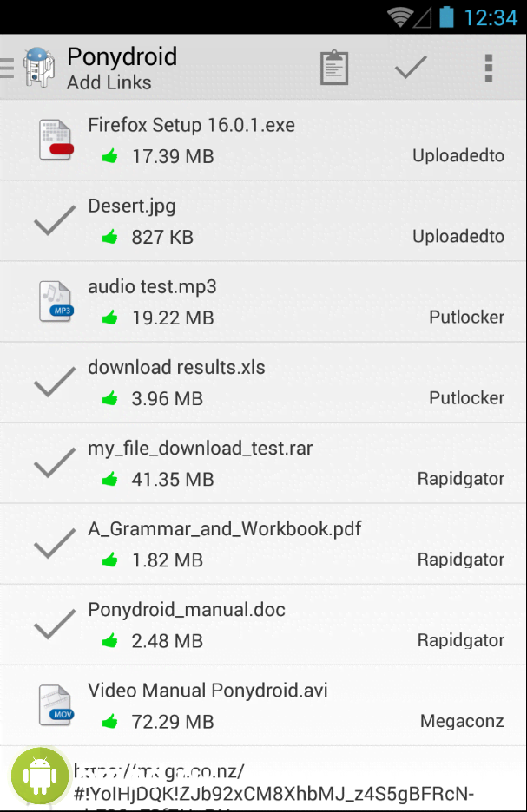
Task: Select the audio test.mp3 file name
Action: (152, 287)
